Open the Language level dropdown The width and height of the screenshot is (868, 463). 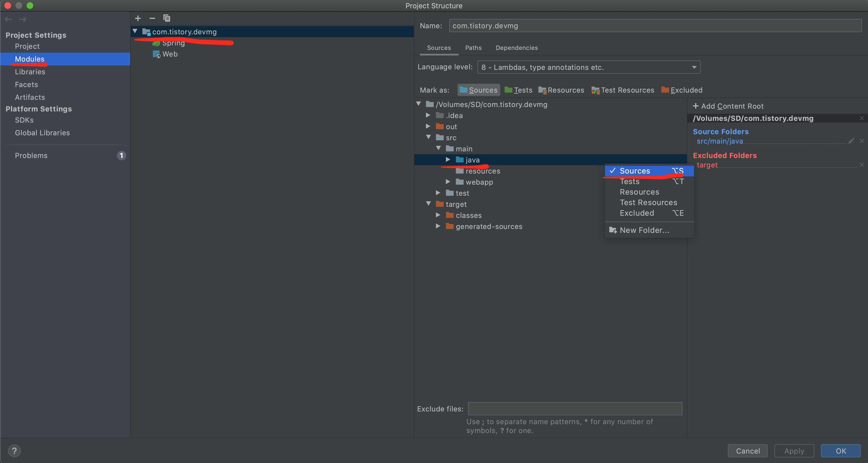pyautogui.click(x=589, y=67)
